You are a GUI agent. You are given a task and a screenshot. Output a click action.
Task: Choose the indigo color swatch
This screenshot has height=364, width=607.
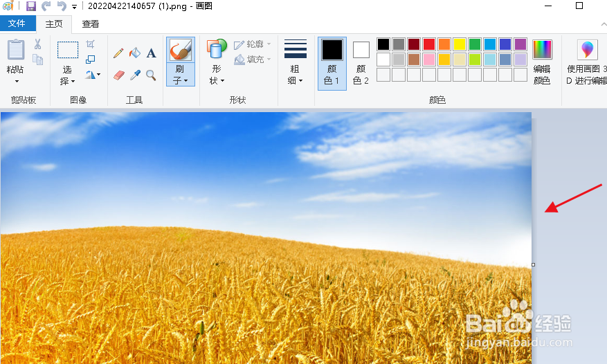(x=505, y=44)
